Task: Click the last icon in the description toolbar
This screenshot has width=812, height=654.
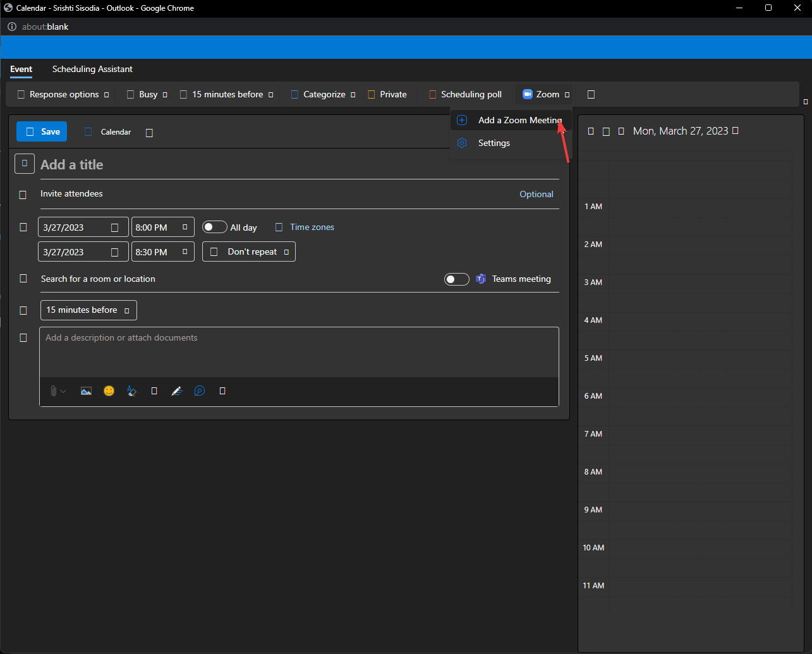Action: tap(222, 391)
